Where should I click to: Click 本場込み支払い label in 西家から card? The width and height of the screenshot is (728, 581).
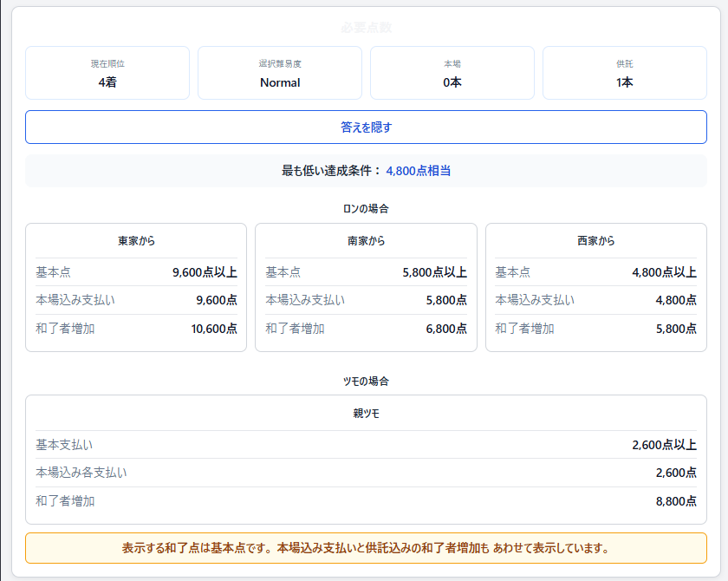[535, 300]
